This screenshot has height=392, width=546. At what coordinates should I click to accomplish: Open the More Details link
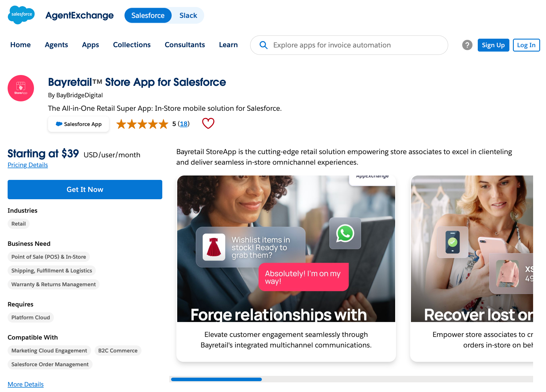click(25, 384)
